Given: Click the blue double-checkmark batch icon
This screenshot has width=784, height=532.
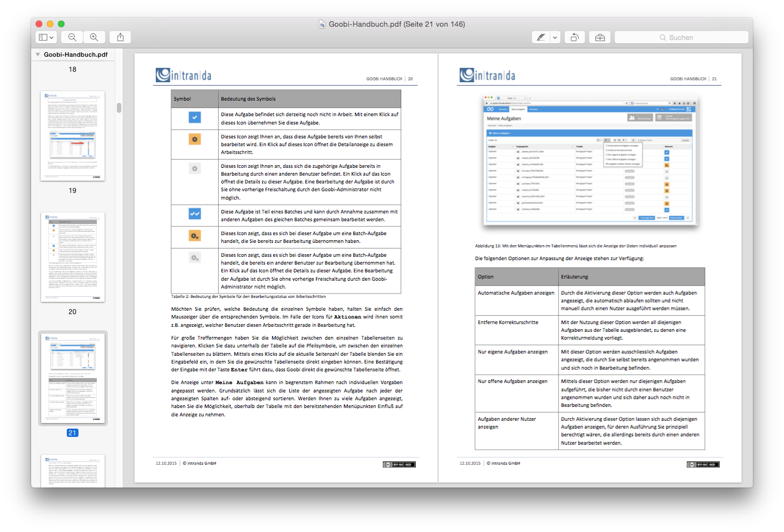Looking at the screenshot, I should click(x=195, y=213).
